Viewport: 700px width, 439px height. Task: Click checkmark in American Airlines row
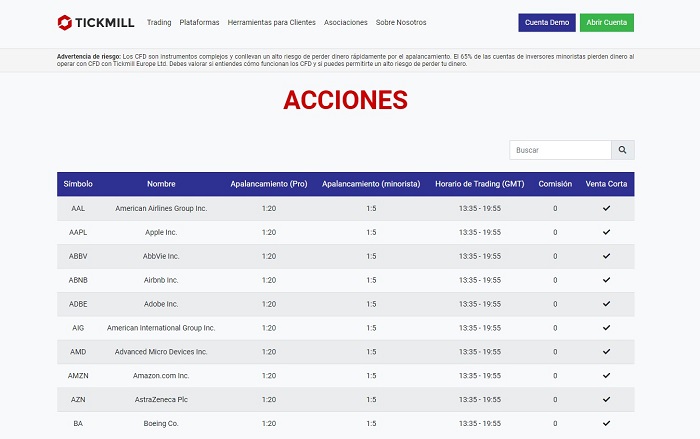click(x=606, y=208)
